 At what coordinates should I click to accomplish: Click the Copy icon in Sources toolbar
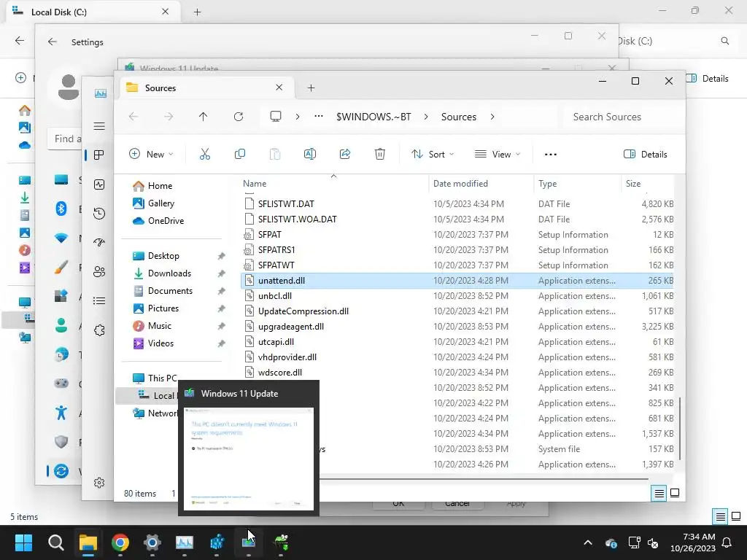[x=240, y=155]
